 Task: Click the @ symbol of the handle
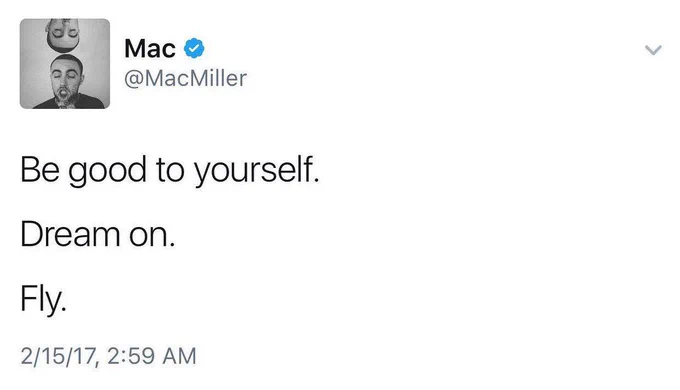click(x=134, y=79)
